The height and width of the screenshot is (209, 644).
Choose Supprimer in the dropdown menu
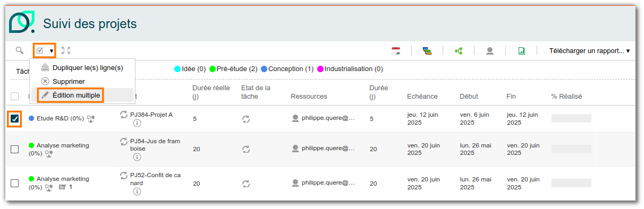(82, 81)
